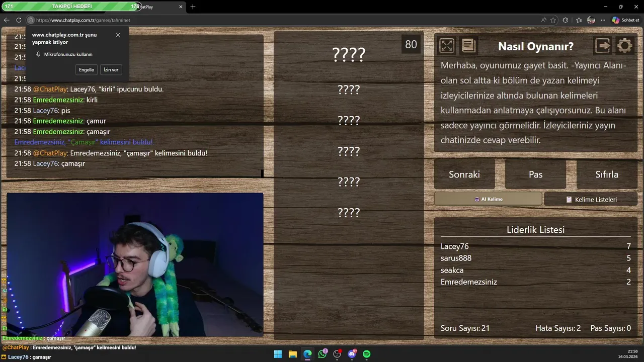644x362 pixels.
Task: Click the Liderlik Listesi heading
Action: (535, 230)
